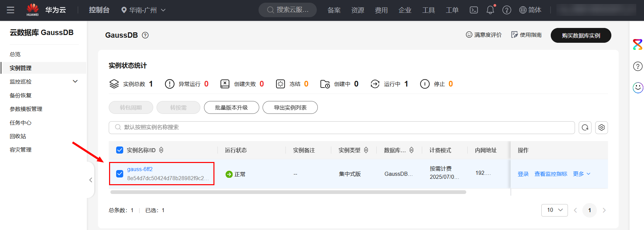This screenshot has height=230, width=644.
Task: Sort by 实例类型 column
Action: 366,150
